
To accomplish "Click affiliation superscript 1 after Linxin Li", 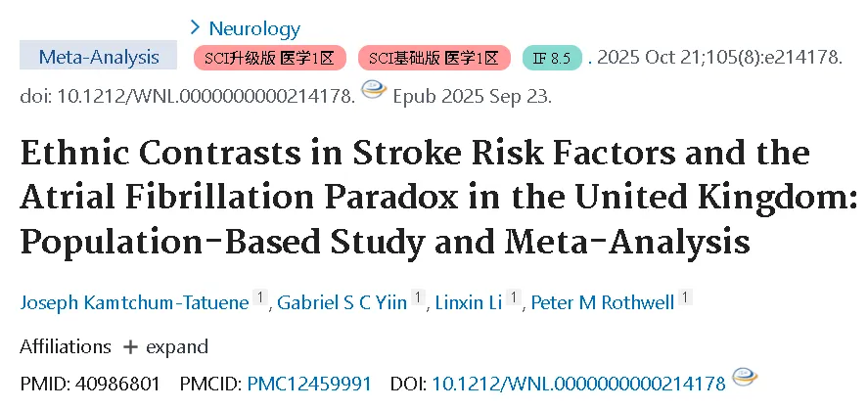I will (x=514, y=297).
